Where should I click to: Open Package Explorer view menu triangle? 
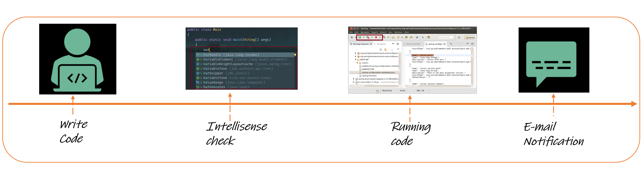pos(398,49)
